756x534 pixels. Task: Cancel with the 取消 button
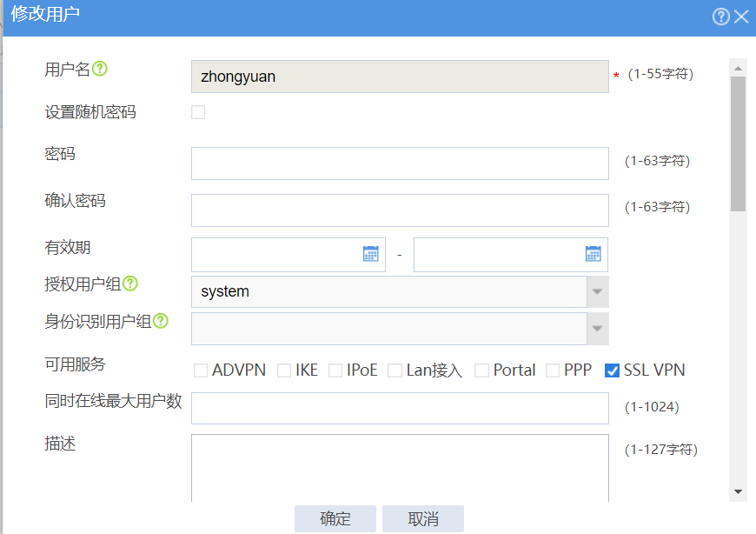423,518
